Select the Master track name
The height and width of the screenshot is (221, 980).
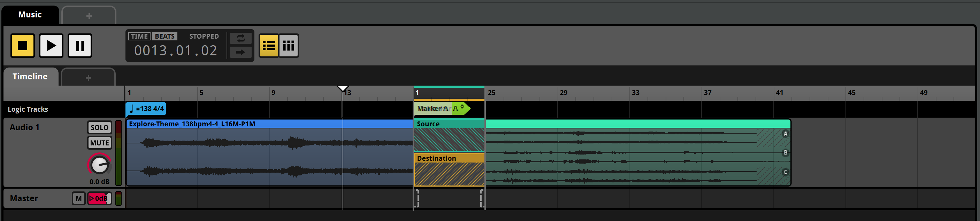pyautogui.click(x=24, y=198)
